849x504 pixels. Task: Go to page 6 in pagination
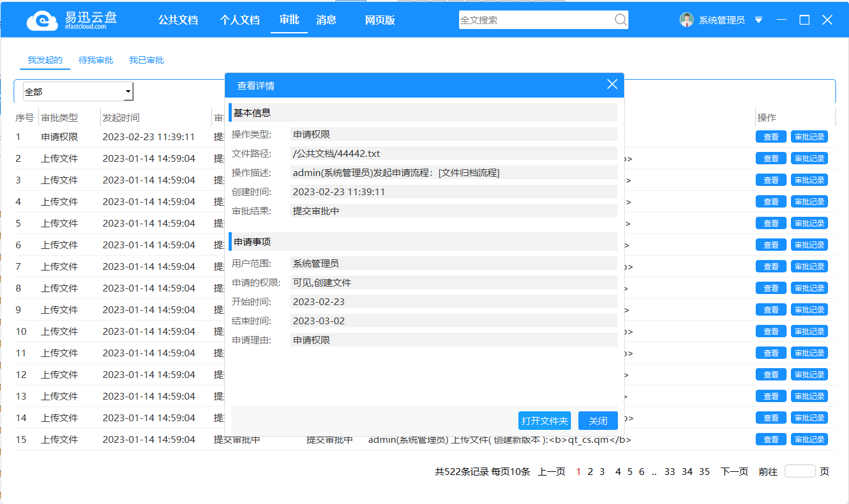(x=641, y=471)
